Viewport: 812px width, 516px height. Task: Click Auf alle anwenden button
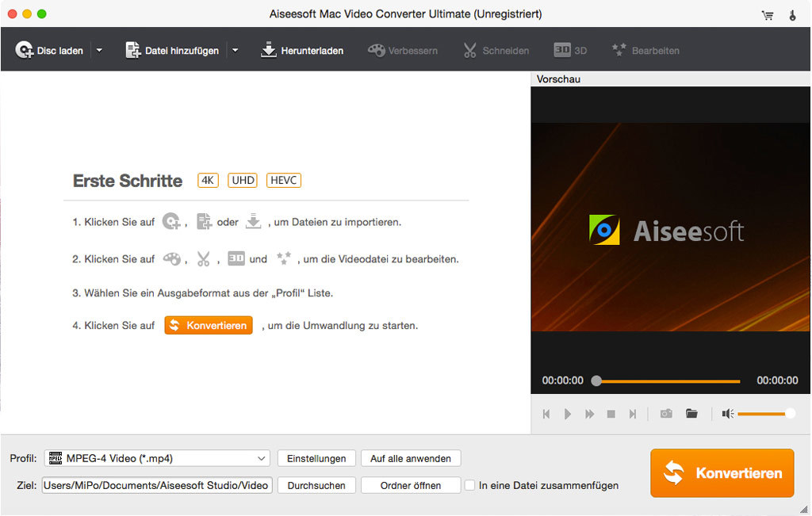click(411, 459)
